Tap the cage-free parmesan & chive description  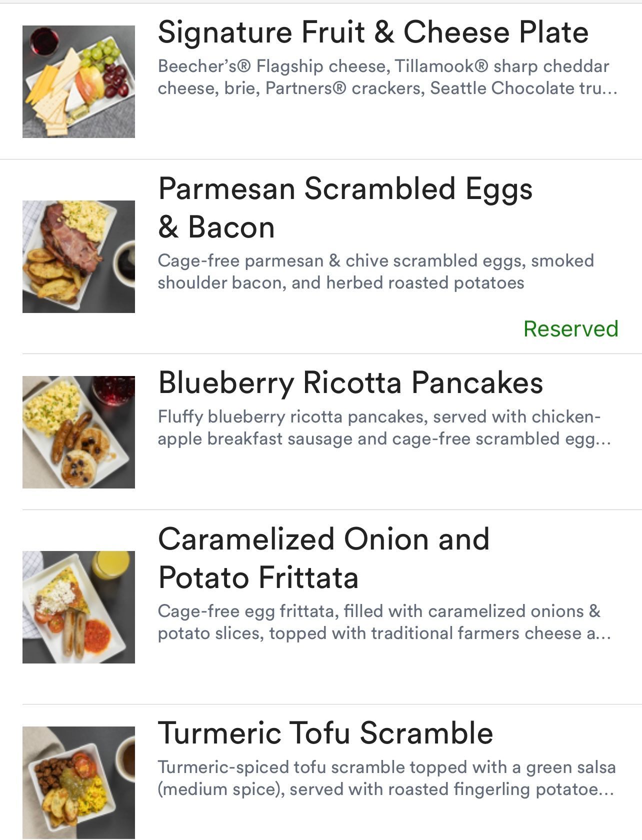[375, 271]
